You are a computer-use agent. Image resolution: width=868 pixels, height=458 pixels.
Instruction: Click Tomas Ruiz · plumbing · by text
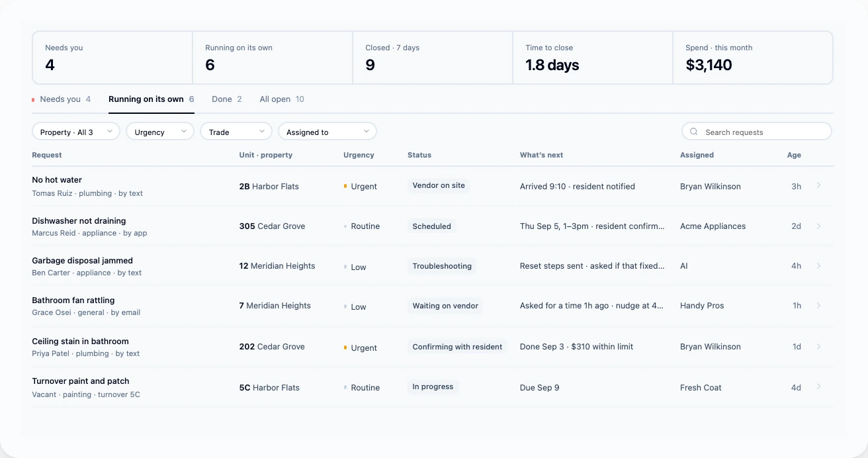pos(87,193)
